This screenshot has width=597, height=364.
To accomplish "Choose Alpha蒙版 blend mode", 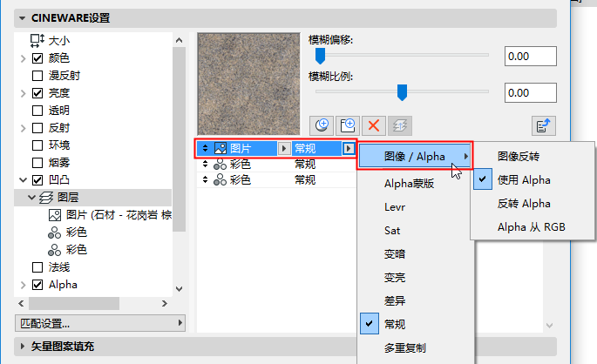I will tap(410, 184).
